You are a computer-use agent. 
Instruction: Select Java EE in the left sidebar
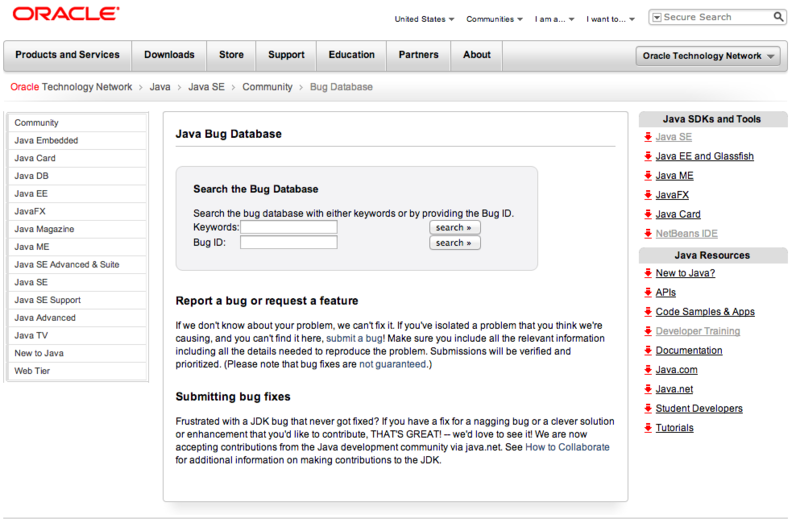(78, 194)
